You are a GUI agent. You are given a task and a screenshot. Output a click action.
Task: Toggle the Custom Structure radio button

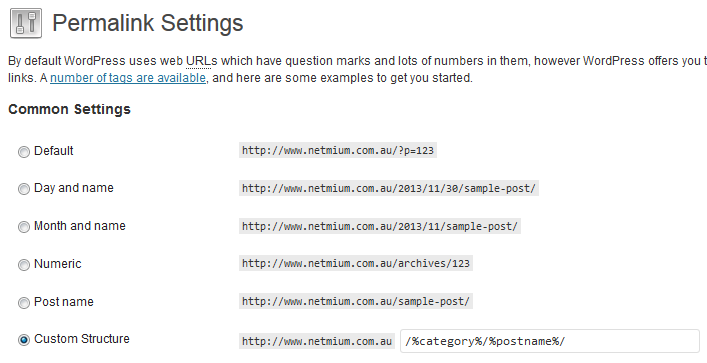coord(24,340)
